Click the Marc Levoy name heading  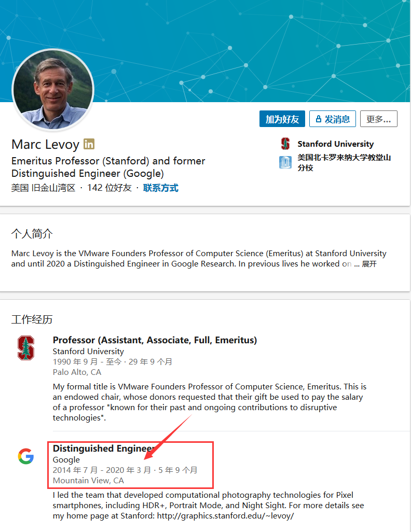tap(46, 144)
